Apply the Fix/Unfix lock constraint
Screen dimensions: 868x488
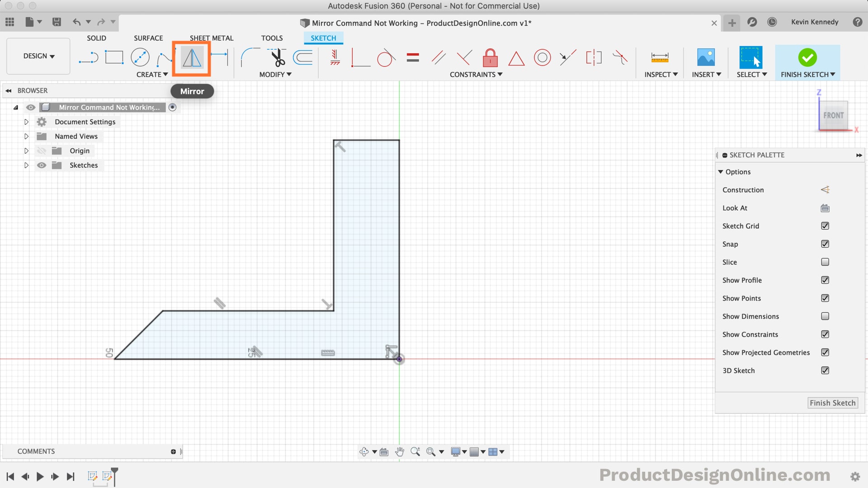pyautogui.click(x=490, y=57)
